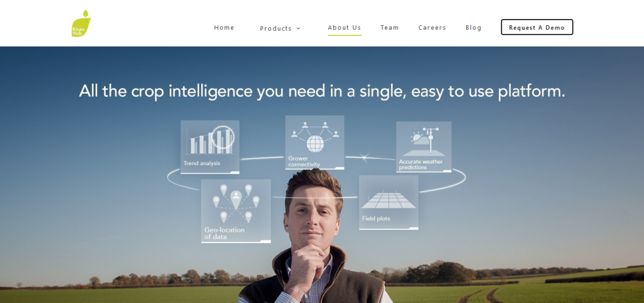Click the crop intelligence headline text
The width and height of the screenshot is (644, 303).
(322, 91)
